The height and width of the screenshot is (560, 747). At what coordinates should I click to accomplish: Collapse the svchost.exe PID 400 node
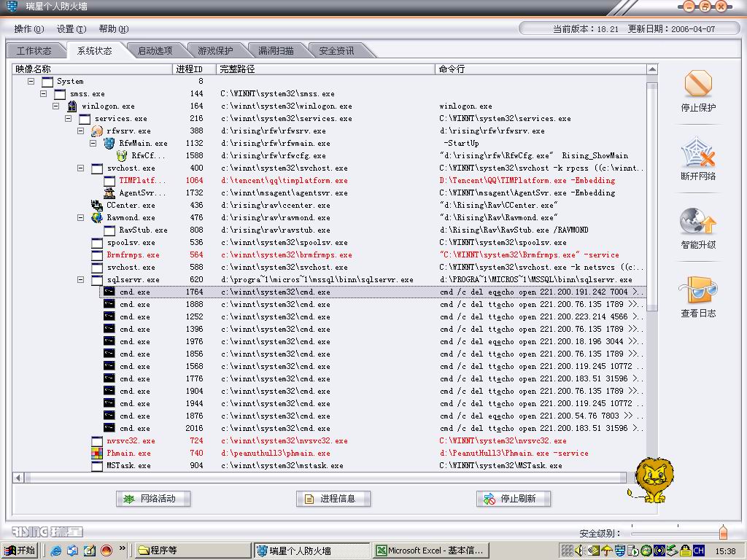tap(80, 168)
